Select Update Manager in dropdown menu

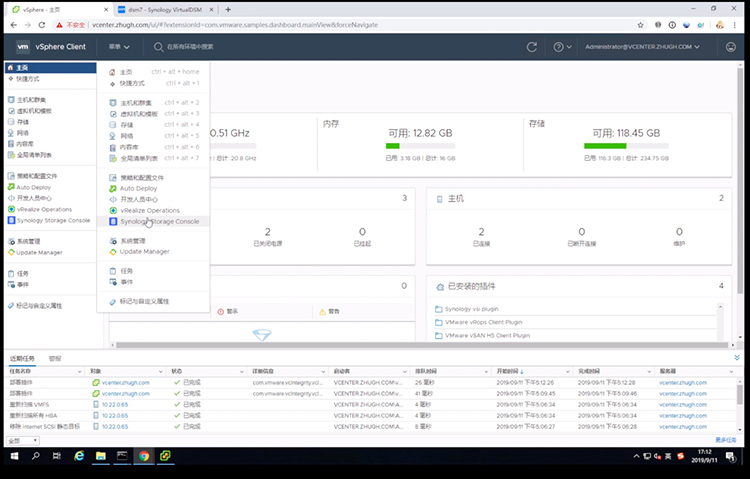(144, 252)
